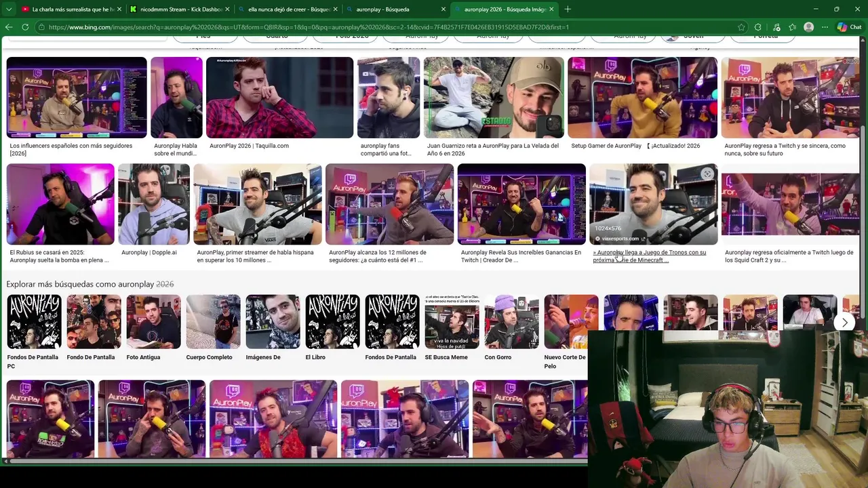Select 'Cuerpo Completo' related search
868x488 pixels.
tap(213, 328)
